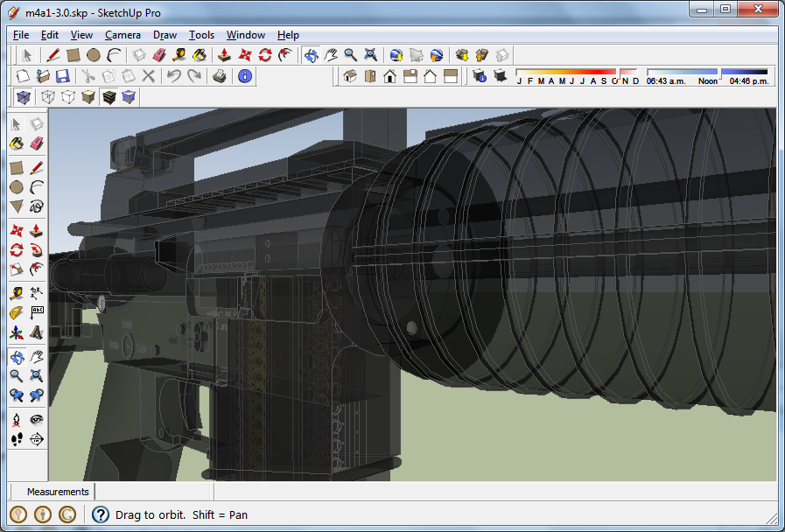
Task: Switch to the Right view
Action: pos(410,76)
